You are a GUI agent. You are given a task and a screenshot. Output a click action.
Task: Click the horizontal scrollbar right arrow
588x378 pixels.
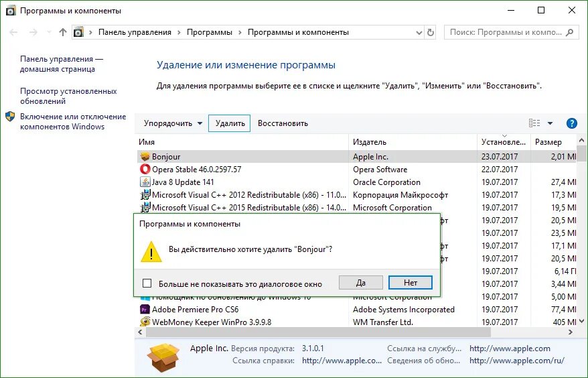[571, 332]
